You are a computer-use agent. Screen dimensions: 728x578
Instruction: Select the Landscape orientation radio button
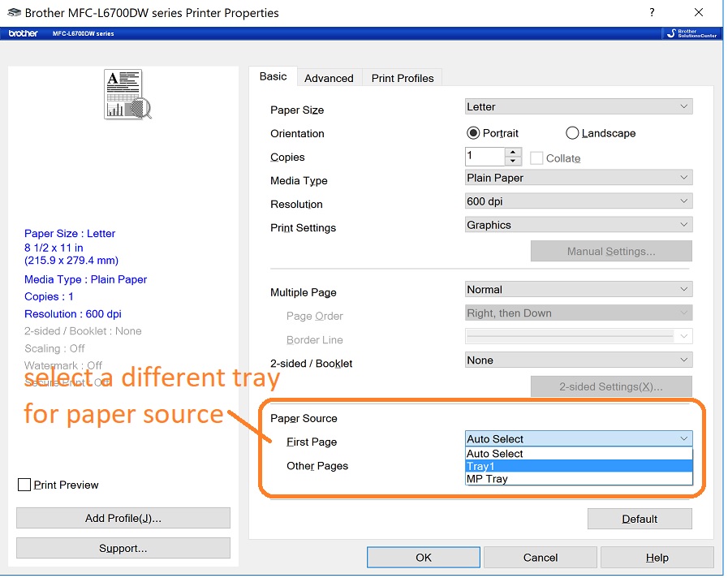click(572, 133)
